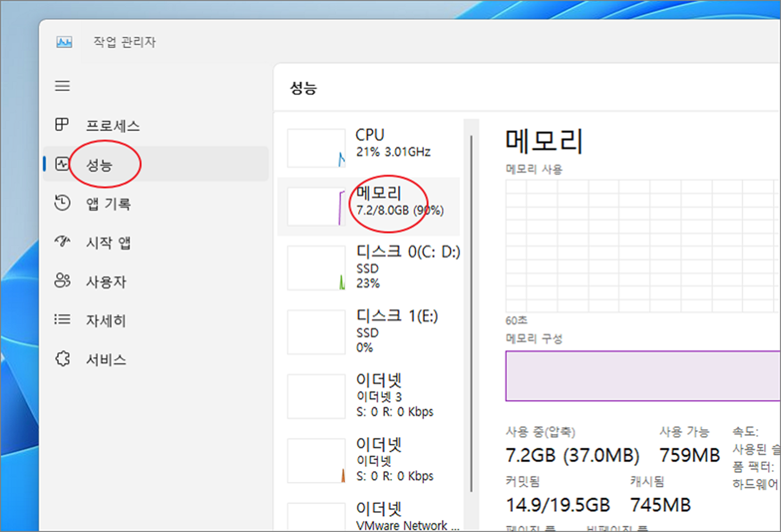Click the 60초 graph time label

coord(517,320)
